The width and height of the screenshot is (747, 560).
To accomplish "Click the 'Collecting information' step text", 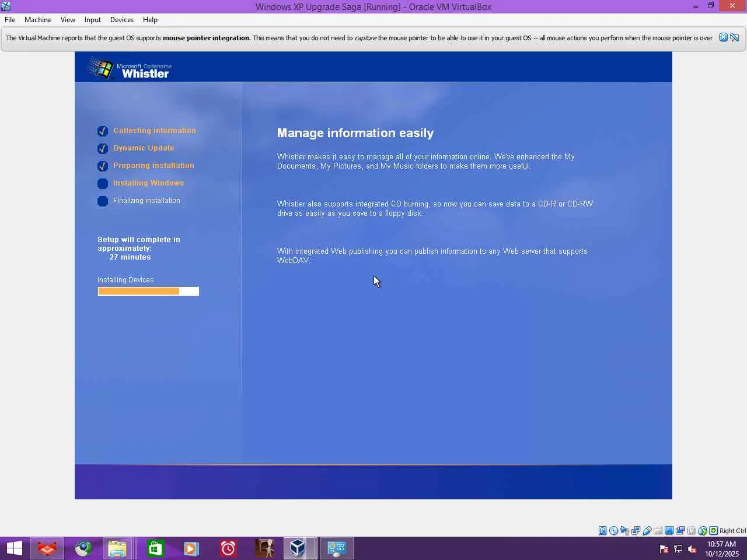I will pyautogui.click(x=155, y=131).
